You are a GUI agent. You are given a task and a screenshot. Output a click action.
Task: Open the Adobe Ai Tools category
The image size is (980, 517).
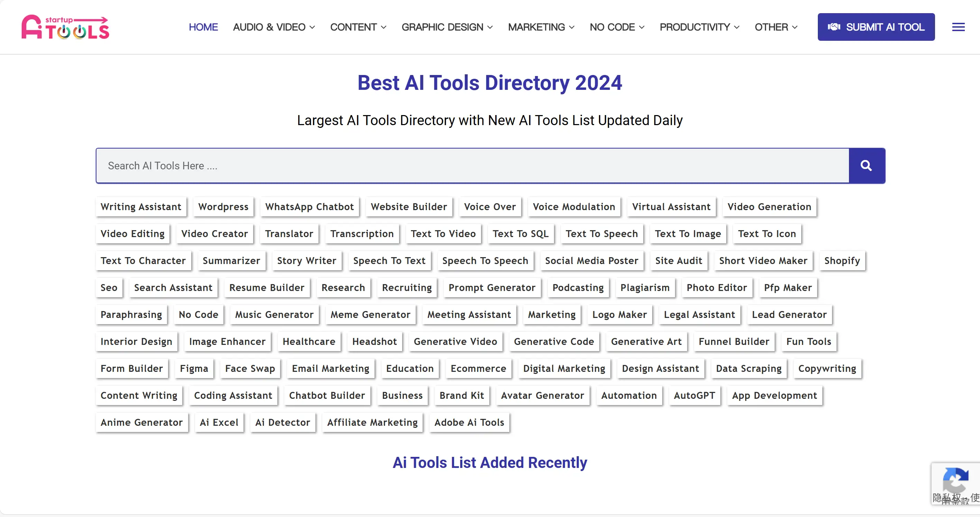pos(469,423)
